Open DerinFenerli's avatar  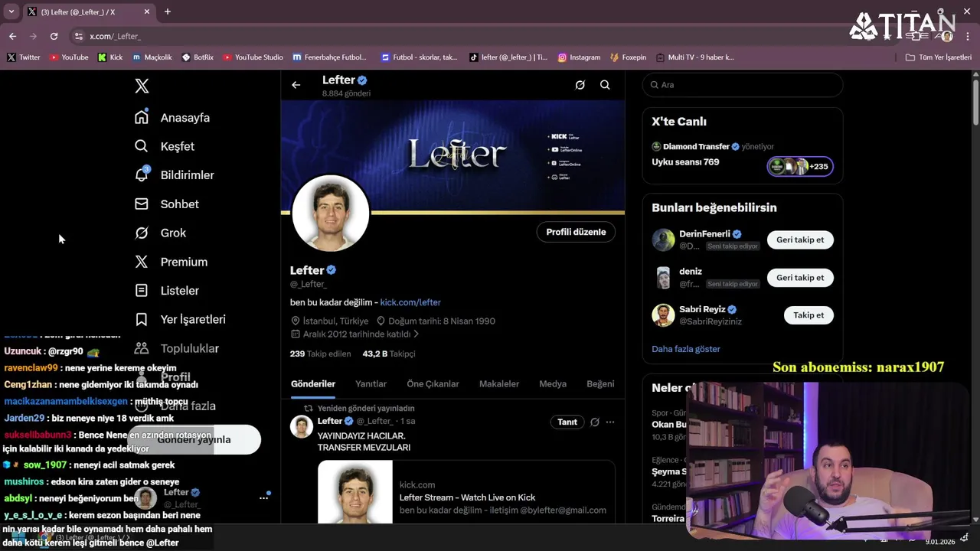tap(663, 240)
